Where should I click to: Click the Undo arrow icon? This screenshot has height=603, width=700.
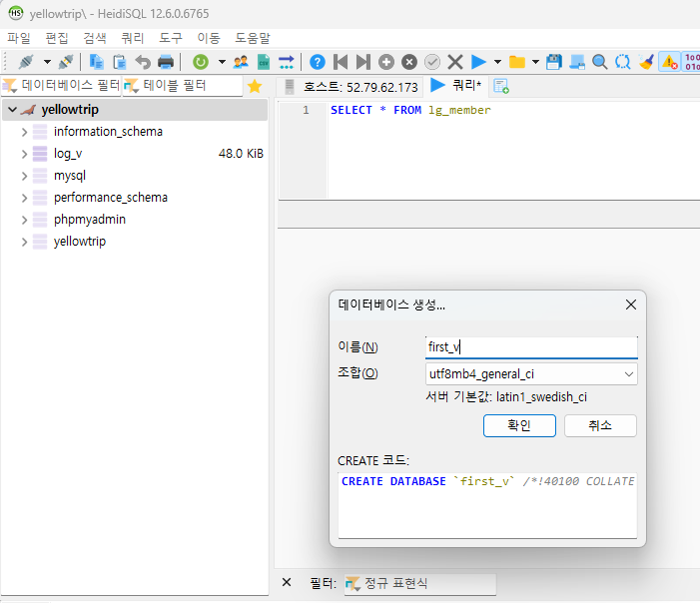[143, 62]
